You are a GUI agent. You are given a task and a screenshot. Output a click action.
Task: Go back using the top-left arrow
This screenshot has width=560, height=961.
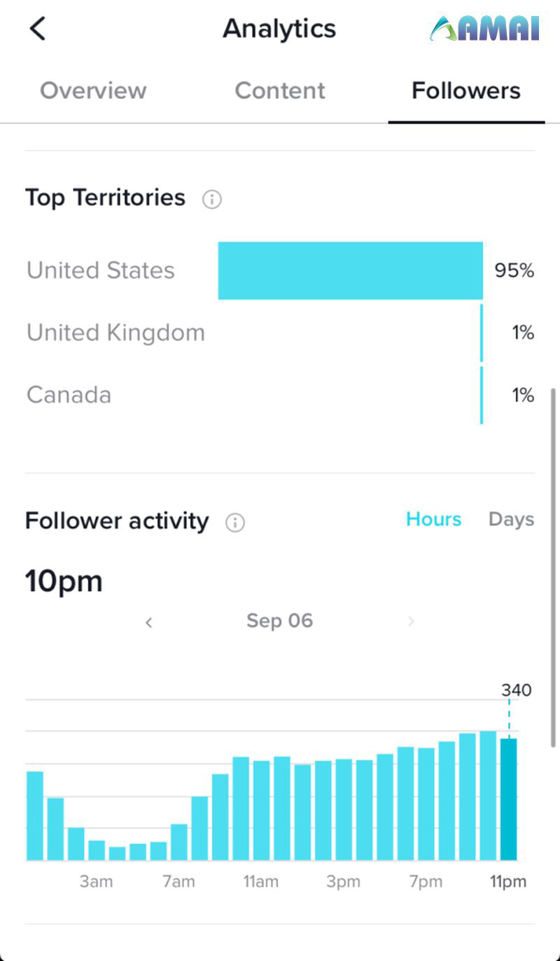coord(38,29)
